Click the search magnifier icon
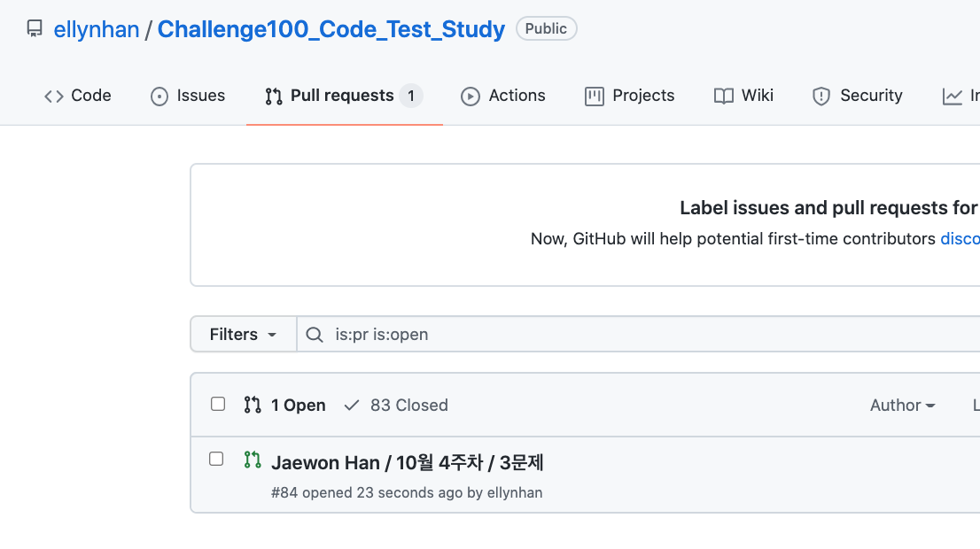980x549 pixels. click(x=314, y=335)
